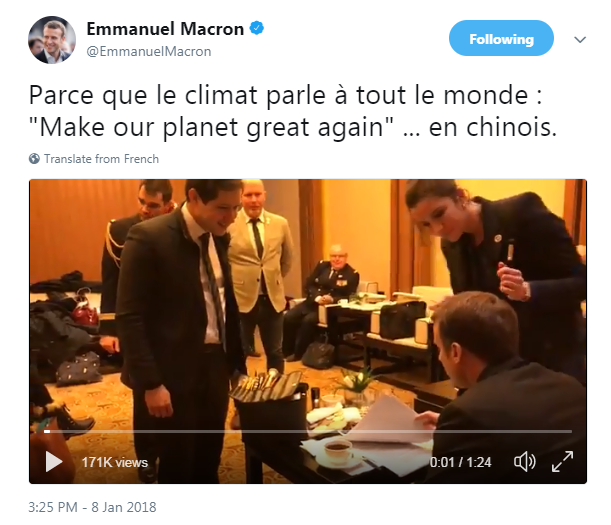Image resolution: width=611 pixels, height=525 pixels.
Task: Click the Emmanuel Macron display name
Action: tap(165, 29)
